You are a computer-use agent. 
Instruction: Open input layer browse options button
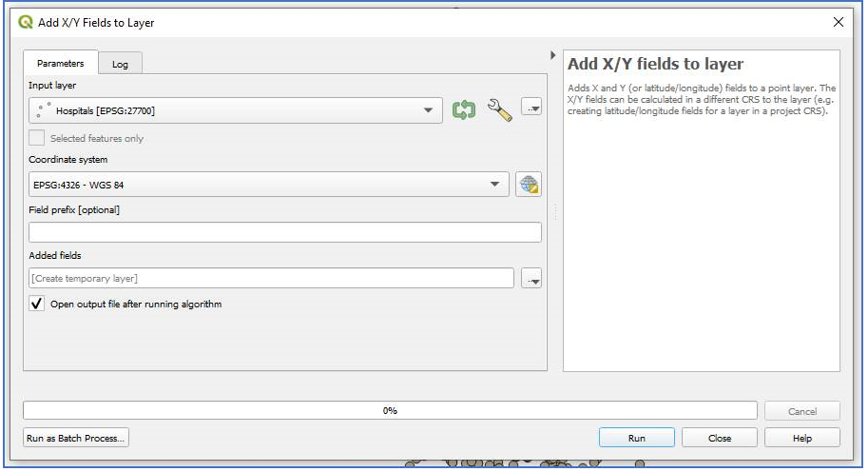click(x=531, y=107)
